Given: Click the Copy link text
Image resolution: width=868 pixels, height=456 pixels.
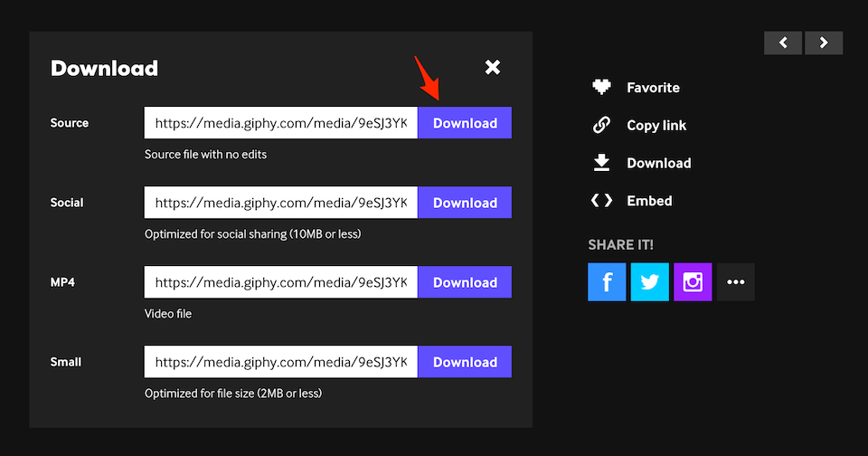Looking at the screenshot, I should [x=656, y=126].
